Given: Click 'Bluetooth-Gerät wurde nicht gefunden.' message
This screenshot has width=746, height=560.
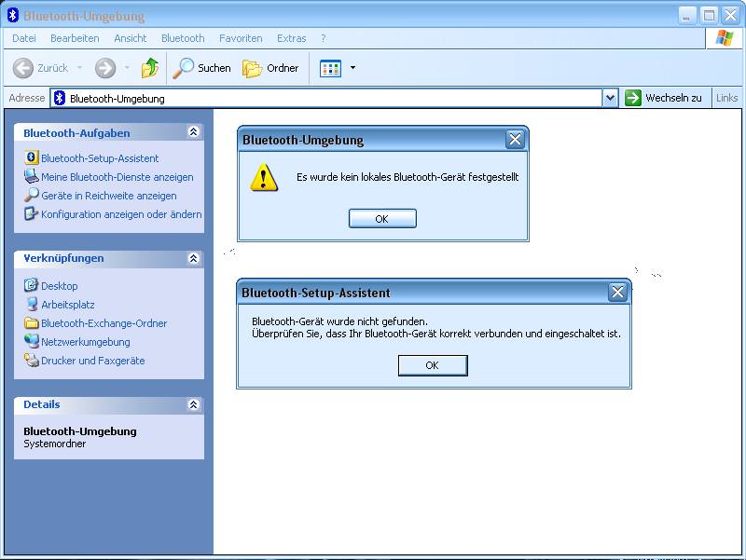Looking at the screenshot, I should pos(339,321).
